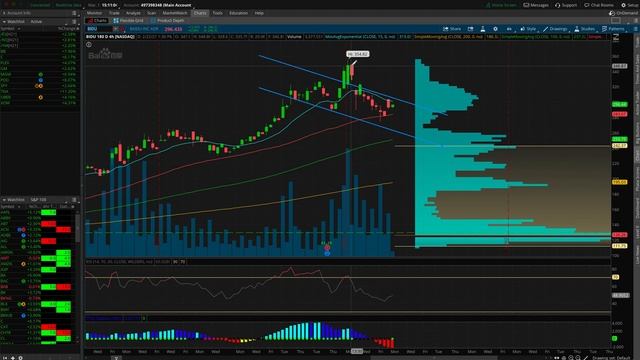Click the red dividend marker on the chart
Screen dimensions: 640x360
point(327,248)
